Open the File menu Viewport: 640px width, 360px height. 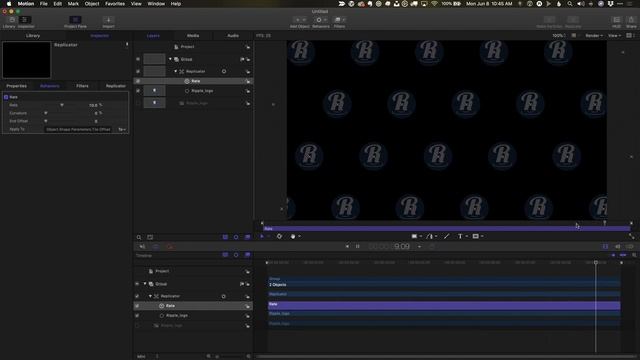[x=43, y=4]
